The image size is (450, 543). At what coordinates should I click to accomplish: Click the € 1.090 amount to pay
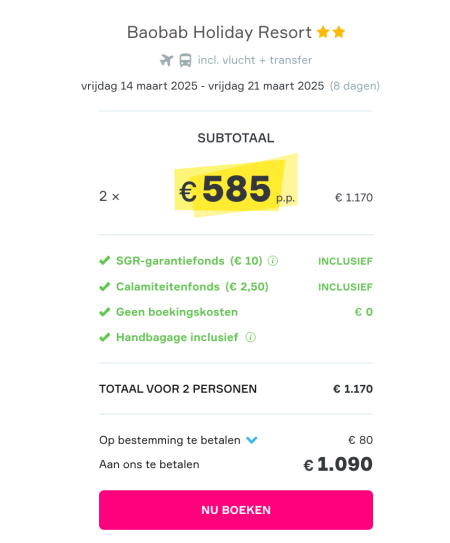pyautogui.click(x=338, y=464)
